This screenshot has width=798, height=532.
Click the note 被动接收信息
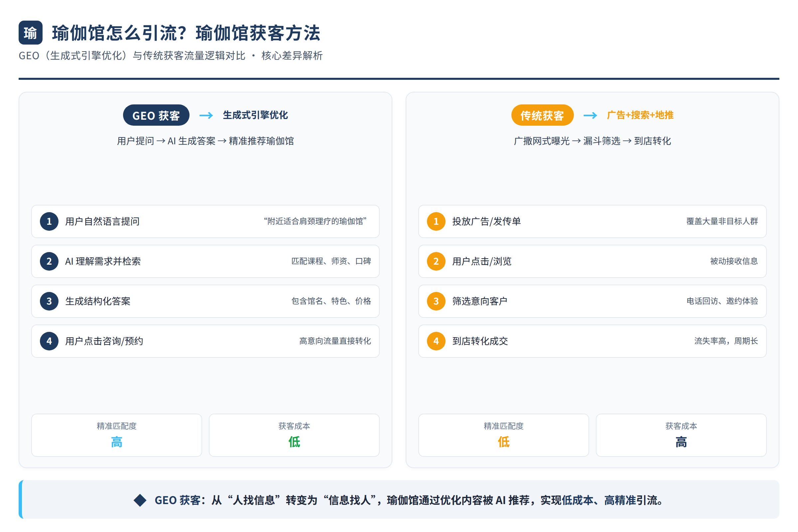(734, 261)
